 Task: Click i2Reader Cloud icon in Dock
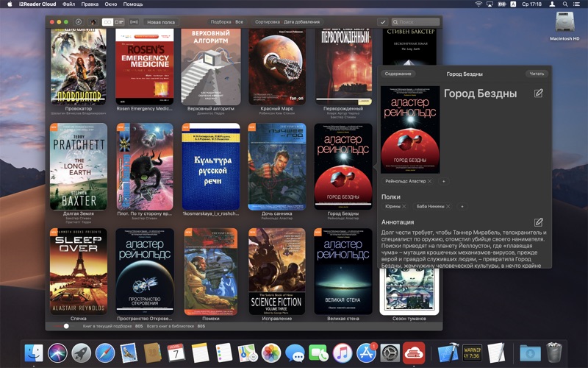tap(414, 353)
